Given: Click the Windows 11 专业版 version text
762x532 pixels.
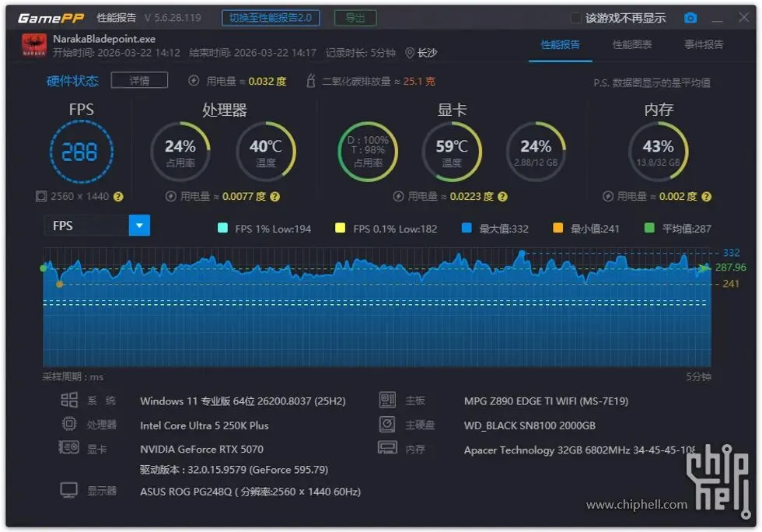Looking at the screenshot, I should tap(243, 401).
